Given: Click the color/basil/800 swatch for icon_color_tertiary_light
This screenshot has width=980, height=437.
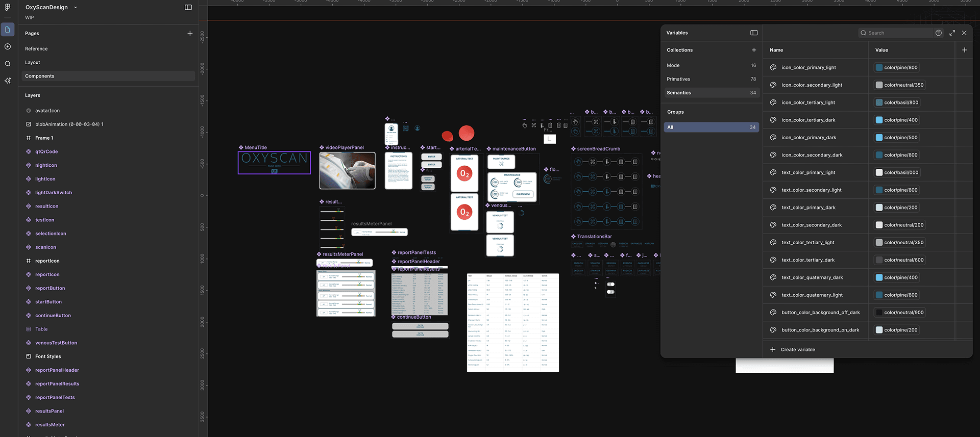Looking at the screenshot, I should point(879,102).
